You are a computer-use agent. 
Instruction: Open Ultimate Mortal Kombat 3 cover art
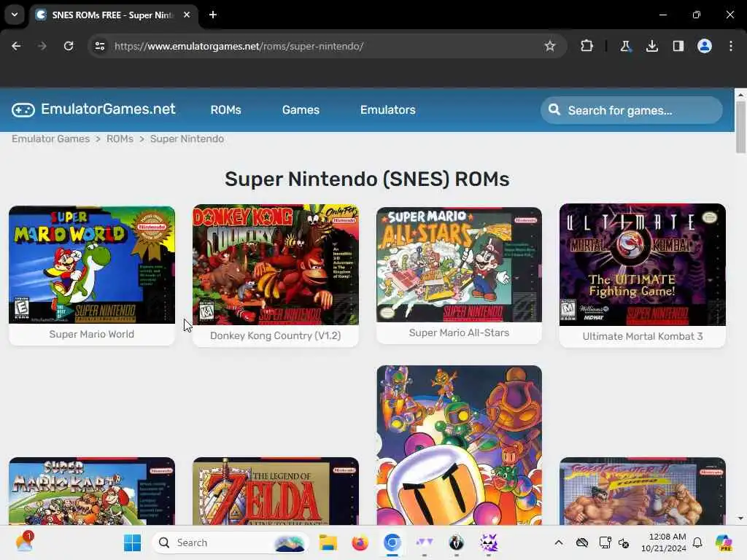click(643, 265)
